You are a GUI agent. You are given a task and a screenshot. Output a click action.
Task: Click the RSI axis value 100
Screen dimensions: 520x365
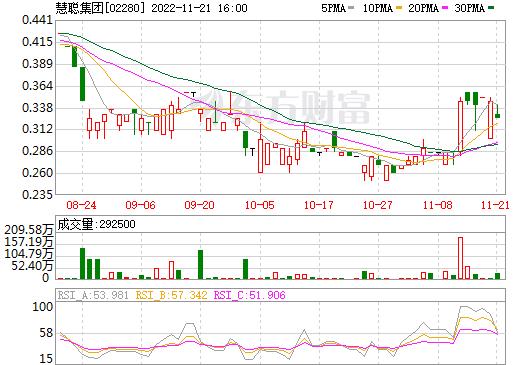tap(42, 307)
